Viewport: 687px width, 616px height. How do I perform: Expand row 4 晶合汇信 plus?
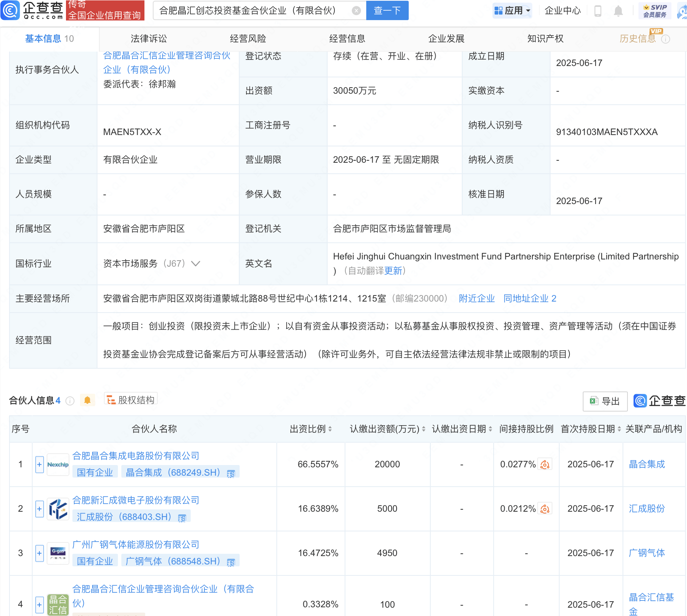[39, 605]
